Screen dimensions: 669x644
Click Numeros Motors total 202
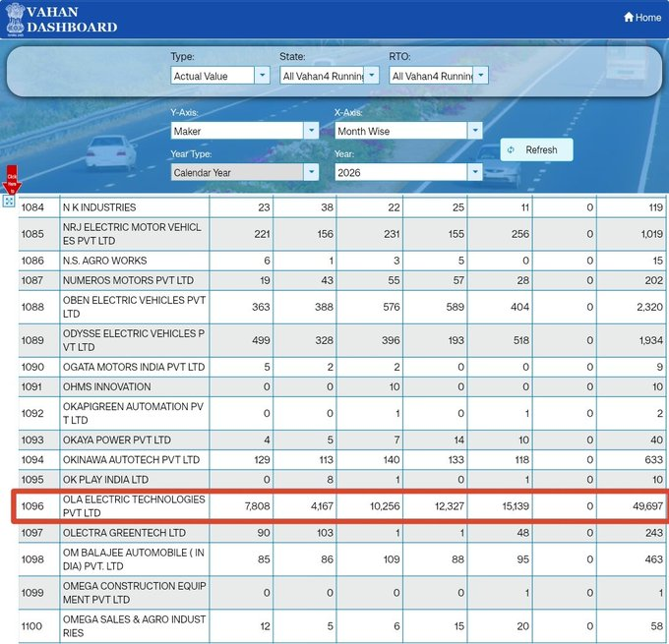coord(654,280)
